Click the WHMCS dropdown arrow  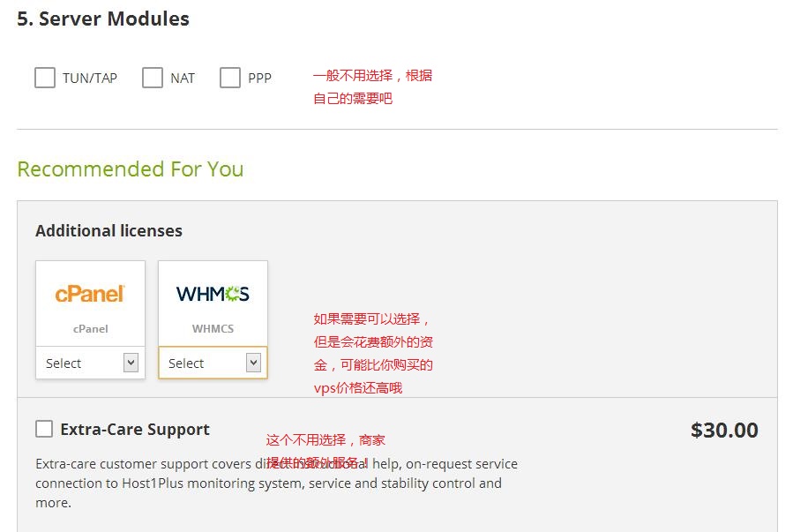click(x=253, y=363)
